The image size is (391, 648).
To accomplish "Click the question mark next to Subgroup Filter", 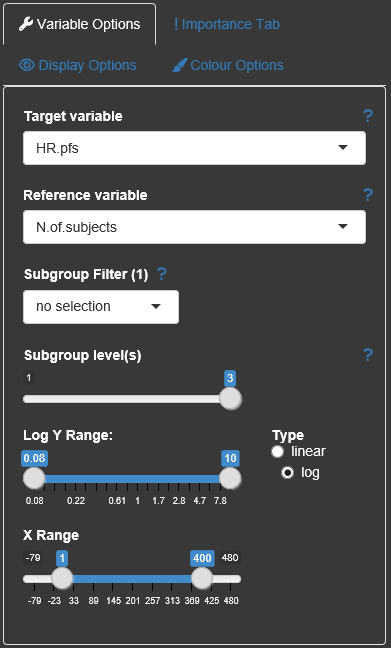I will point(162,274).
